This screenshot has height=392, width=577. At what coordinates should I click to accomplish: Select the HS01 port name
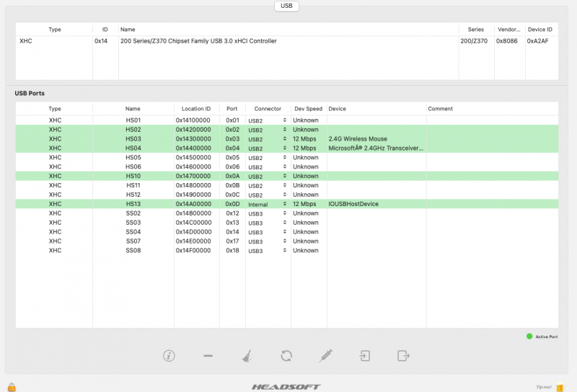[133, 120]
